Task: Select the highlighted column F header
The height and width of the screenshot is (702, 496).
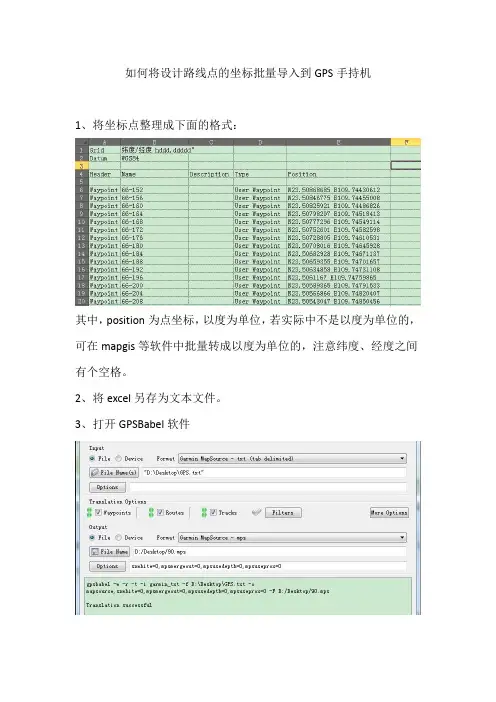Action: point(406,142)
